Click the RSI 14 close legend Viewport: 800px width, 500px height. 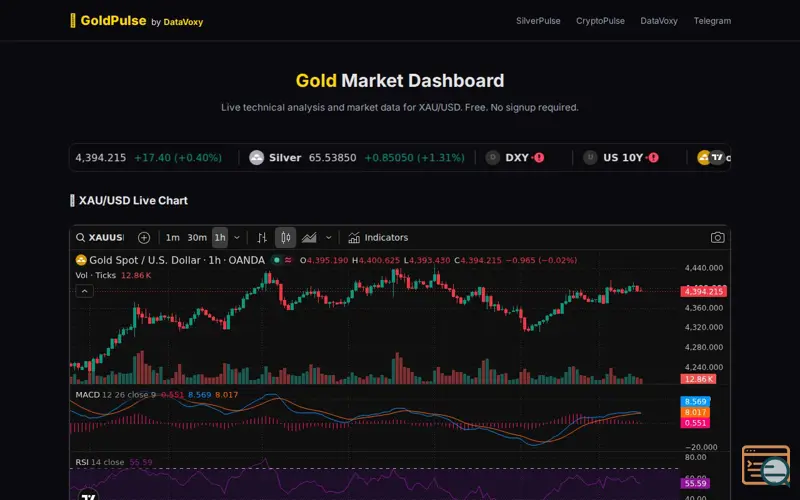[100, 462]
